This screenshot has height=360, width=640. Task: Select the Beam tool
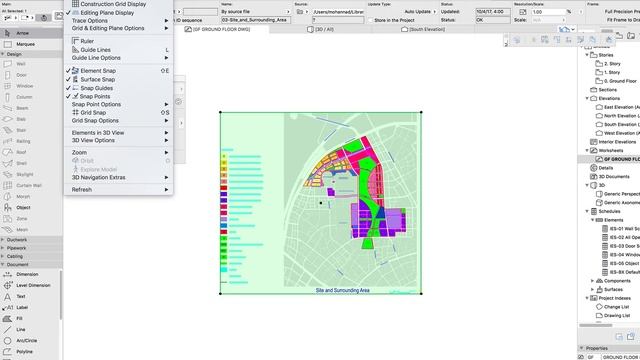(31, 108)
